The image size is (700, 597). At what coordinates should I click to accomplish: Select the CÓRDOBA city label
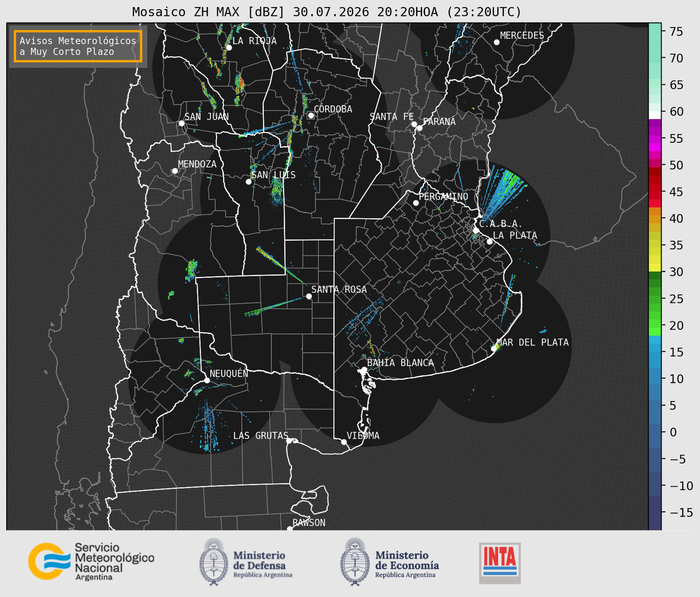coord(333,109)
